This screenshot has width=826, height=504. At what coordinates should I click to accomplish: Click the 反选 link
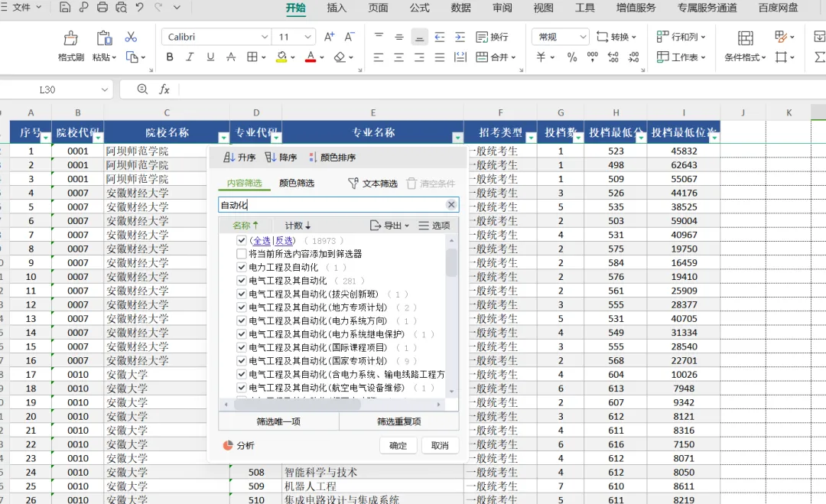pos(284,241)
